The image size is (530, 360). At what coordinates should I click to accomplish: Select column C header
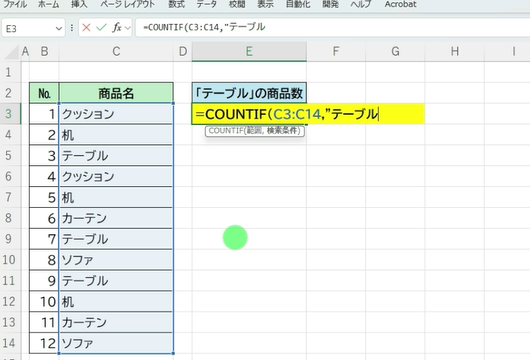[x=116, y=52]
